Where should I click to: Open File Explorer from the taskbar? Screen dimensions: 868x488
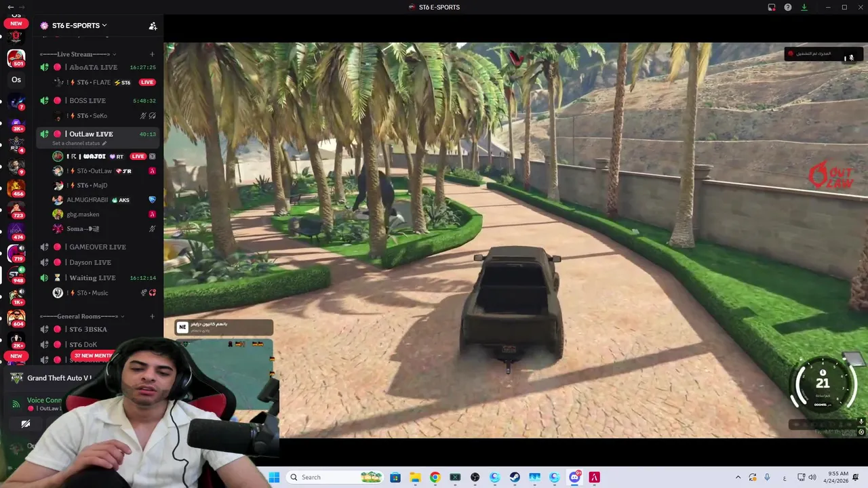(415, 477)
